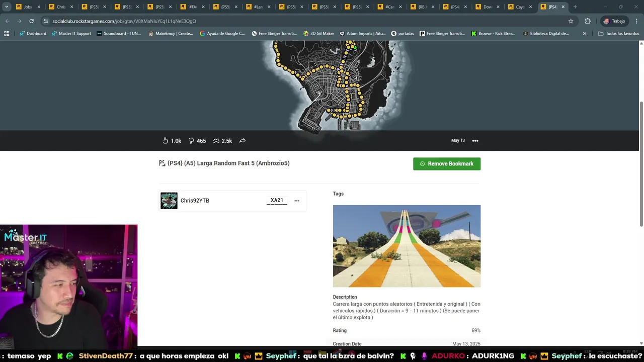This screenshot has height=362, width=644.
Task: Click the 69% rating value
Action: coord(475,331)
